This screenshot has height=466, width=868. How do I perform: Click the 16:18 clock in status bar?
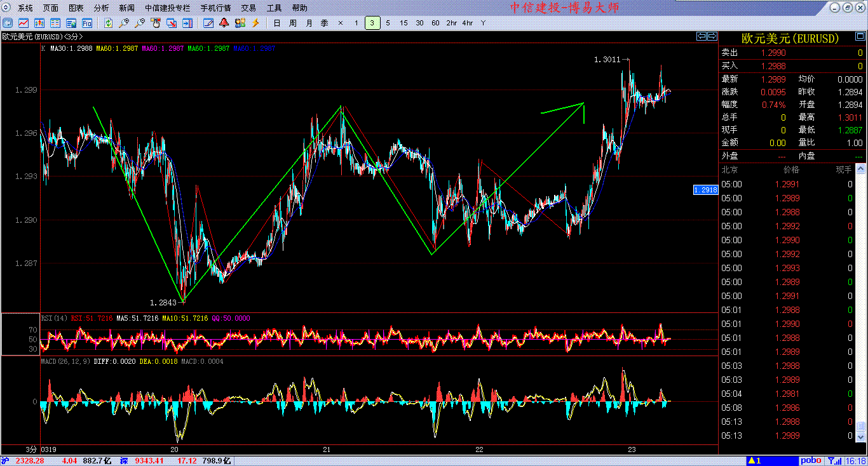(856, 460)
